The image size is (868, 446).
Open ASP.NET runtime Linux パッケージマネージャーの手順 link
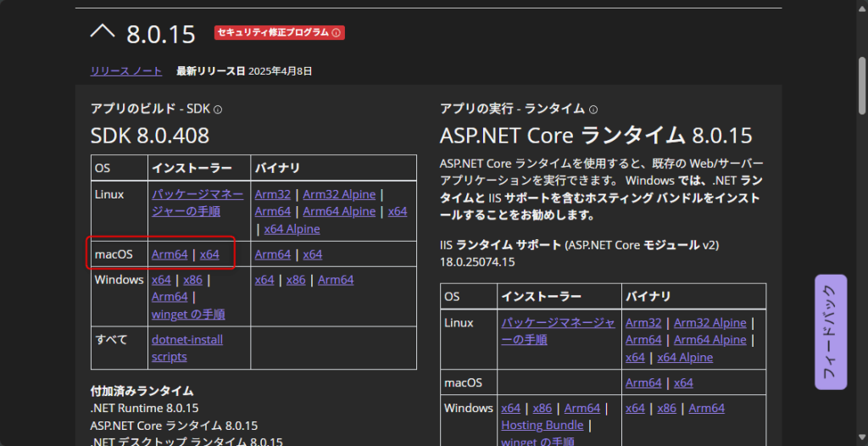point(558,332)
